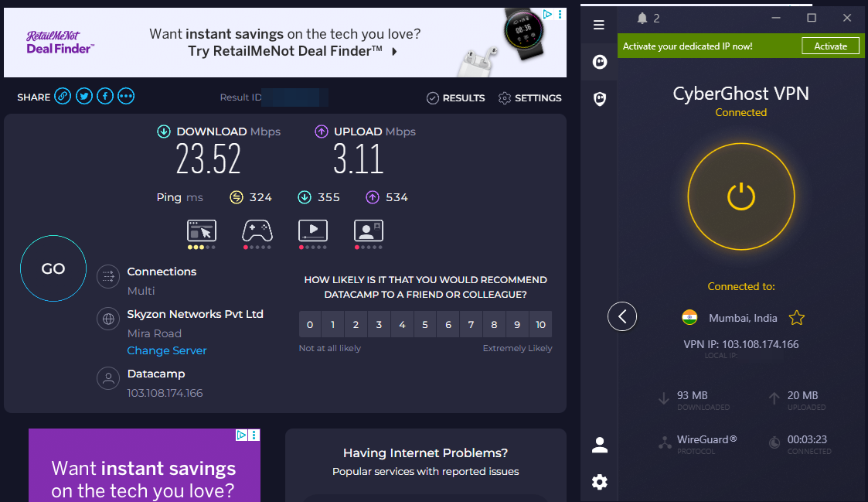Click the Datacamp IP address 103.108.174.166

click(165, 393)
